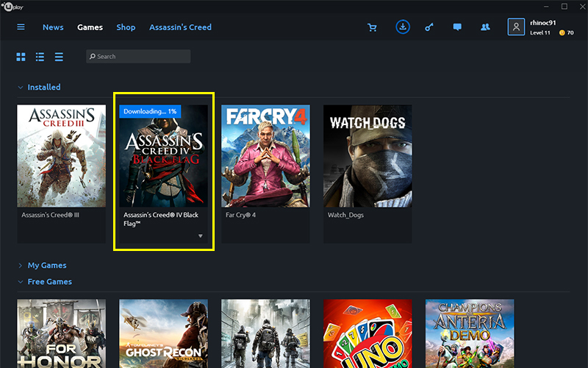588x368 pixels.
Task: Open the friends list icon
Action: coord(485,27)
